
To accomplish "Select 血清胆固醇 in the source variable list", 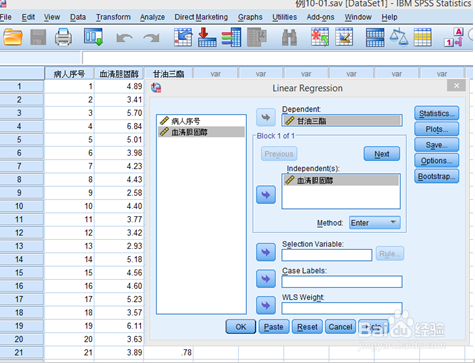I will [x=201, y=132].
